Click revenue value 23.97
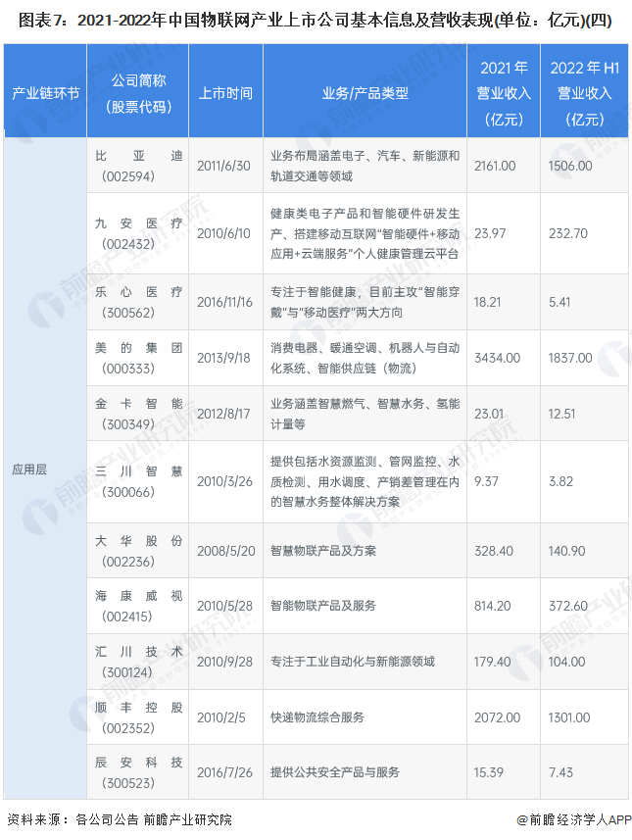Viewport: 632px width, 840px height. 490,233
